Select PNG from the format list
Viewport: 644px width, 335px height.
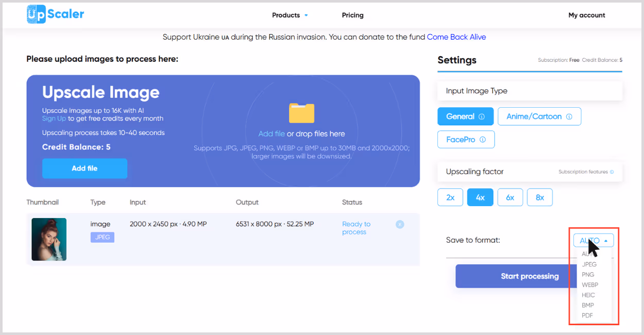(x=588, y=275)
